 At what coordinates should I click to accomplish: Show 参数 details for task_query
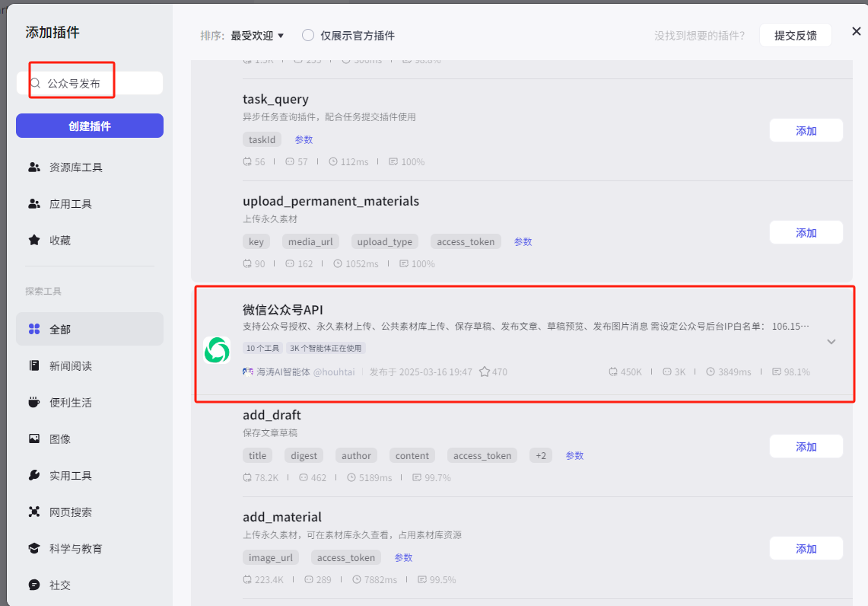(x=304, y=139)
